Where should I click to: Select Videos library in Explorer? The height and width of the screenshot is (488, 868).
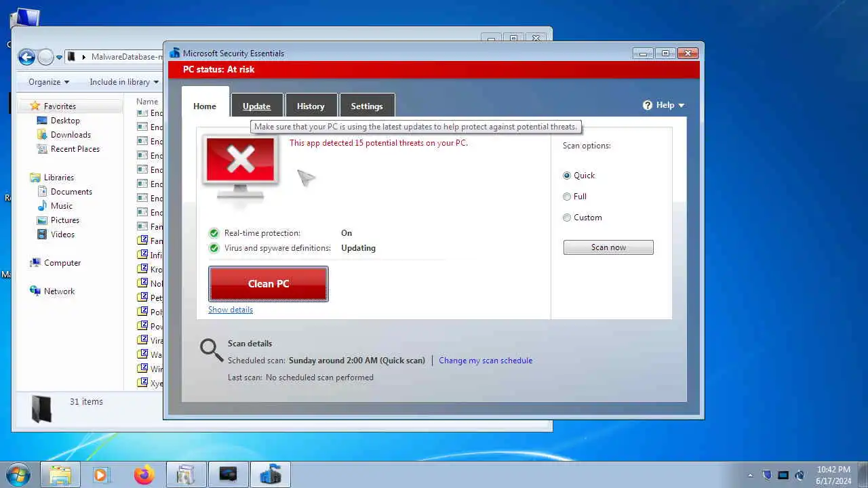[62, 235]
